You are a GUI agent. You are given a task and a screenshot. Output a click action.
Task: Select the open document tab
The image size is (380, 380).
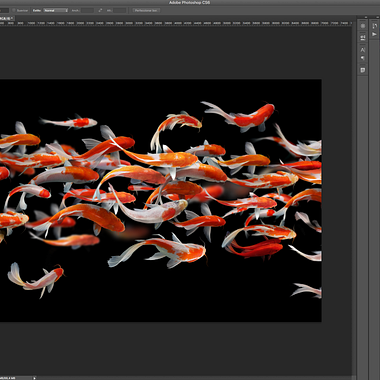pos(6,18)
